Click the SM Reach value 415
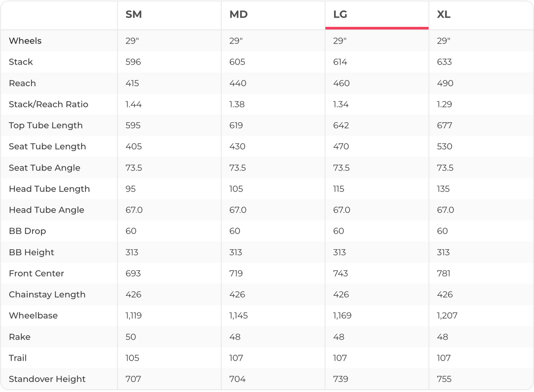 click(x=133, y=83)
